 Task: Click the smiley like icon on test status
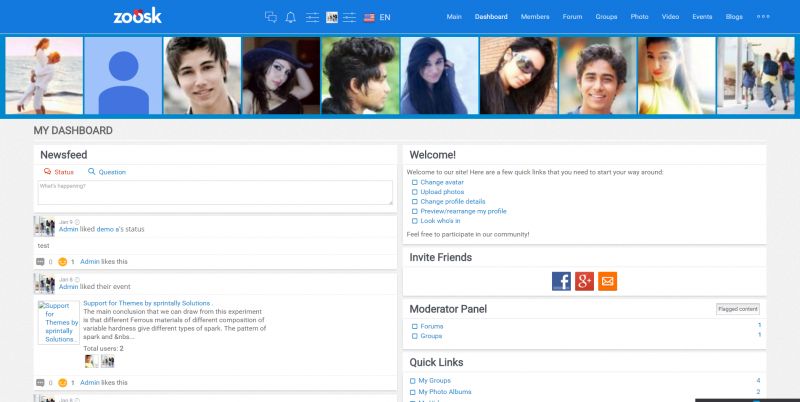tap(62, 262)
